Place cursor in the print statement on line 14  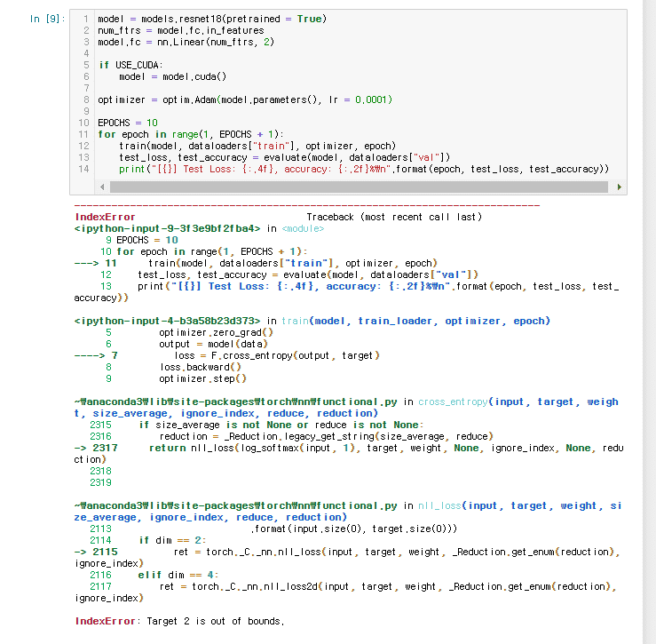(364, 169)
